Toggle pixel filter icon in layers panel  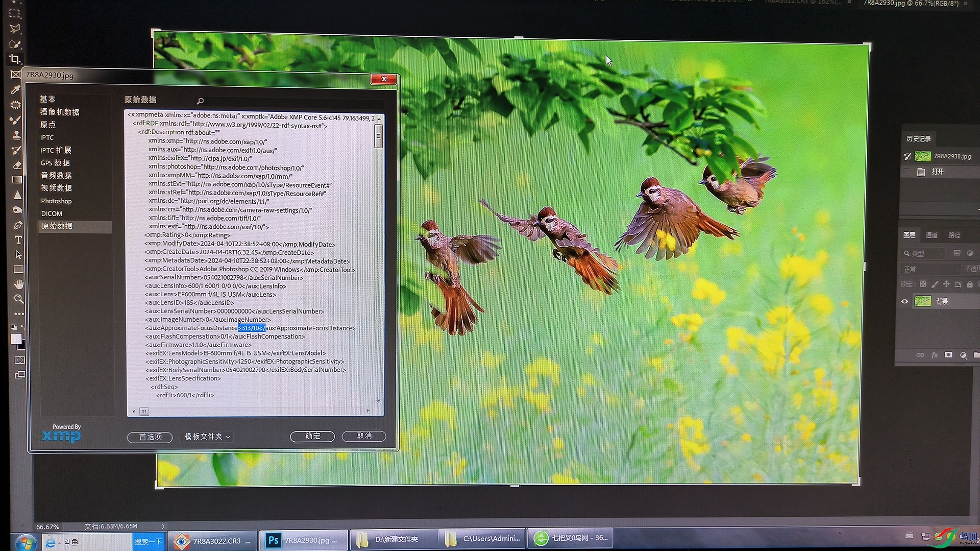(x=957, y=253)
